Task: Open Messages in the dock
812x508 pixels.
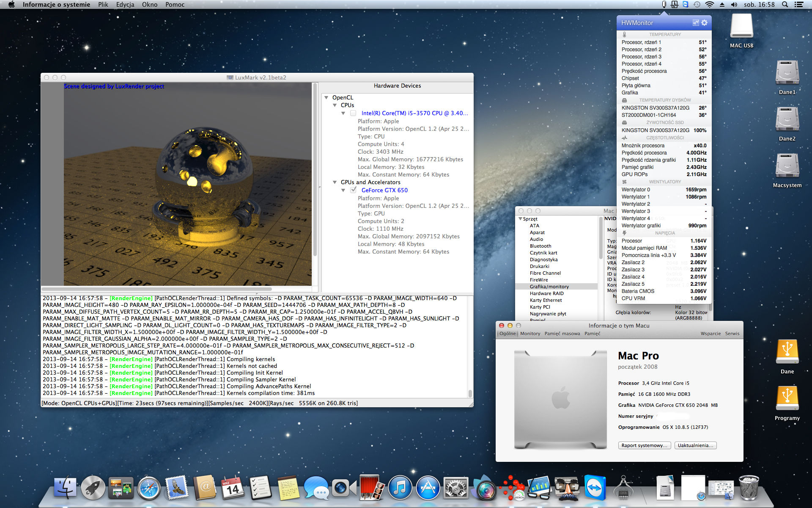Action: [316, 488]
